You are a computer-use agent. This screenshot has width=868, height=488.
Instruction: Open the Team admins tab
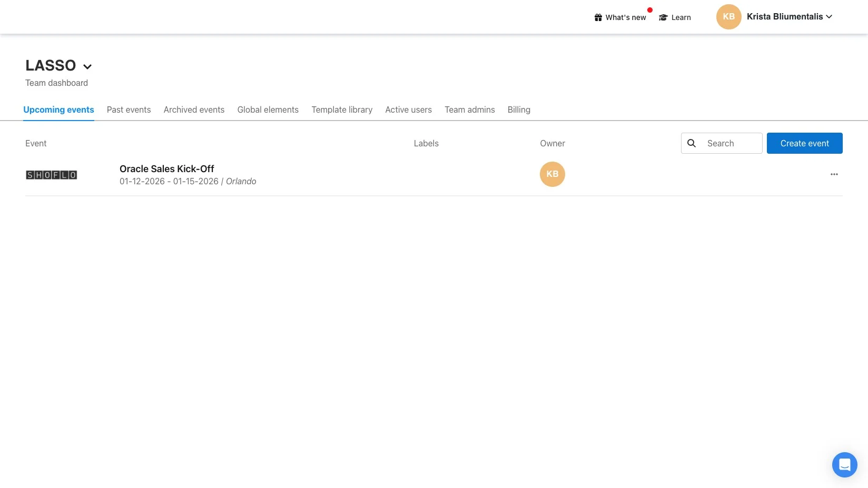point(469,109)
